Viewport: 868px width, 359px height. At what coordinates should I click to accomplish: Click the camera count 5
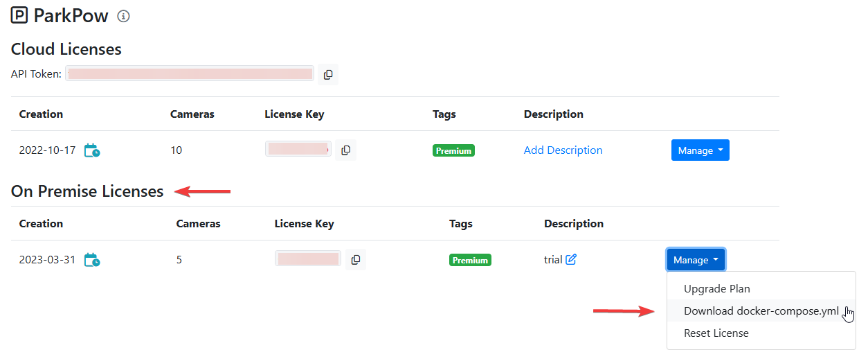coord(179,260)
